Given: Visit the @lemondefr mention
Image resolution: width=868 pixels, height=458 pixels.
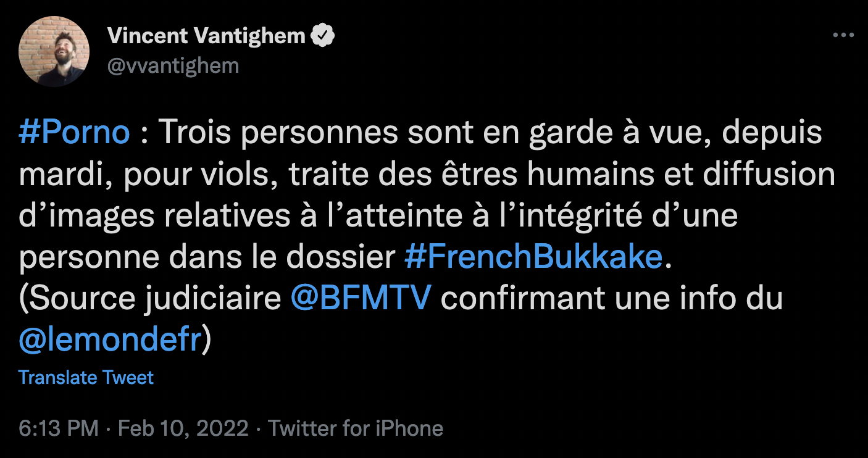Looking at the screenshot, I should pyautogui.click(x=111, y=340).
